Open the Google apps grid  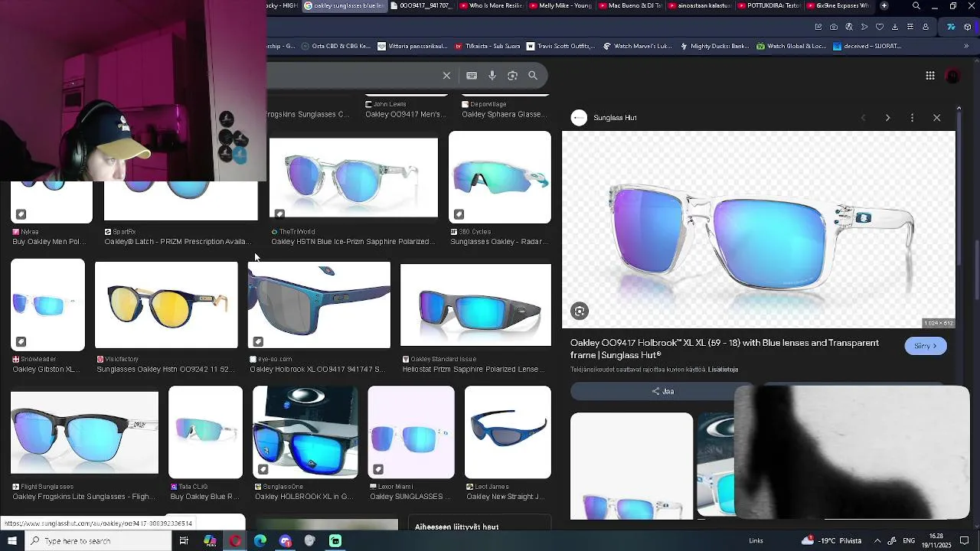(x=930, y=76)
